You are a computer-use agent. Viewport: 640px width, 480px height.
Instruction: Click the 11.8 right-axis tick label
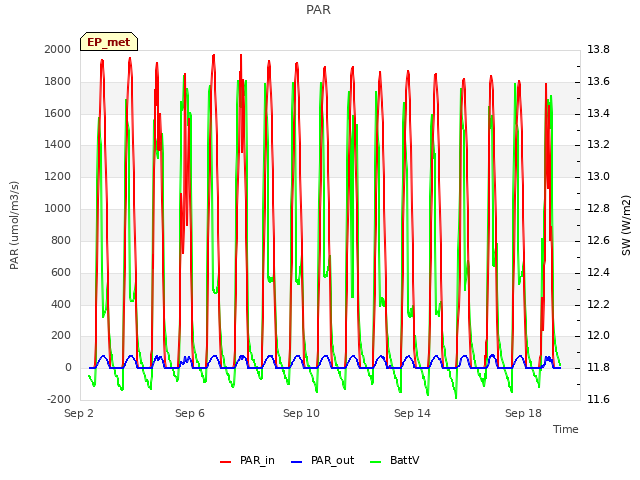pos(598,367)
